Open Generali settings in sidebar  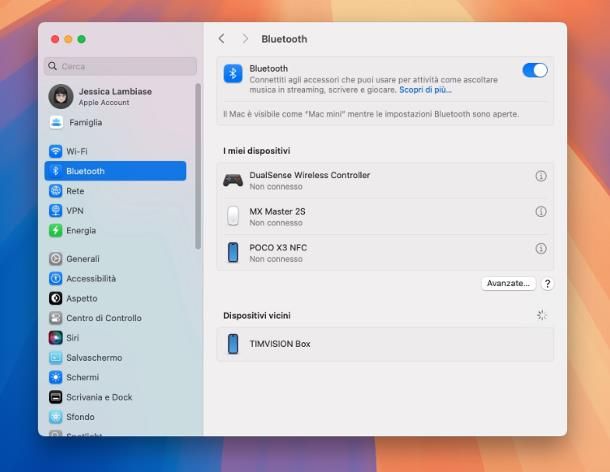click(x=115, y=259)
